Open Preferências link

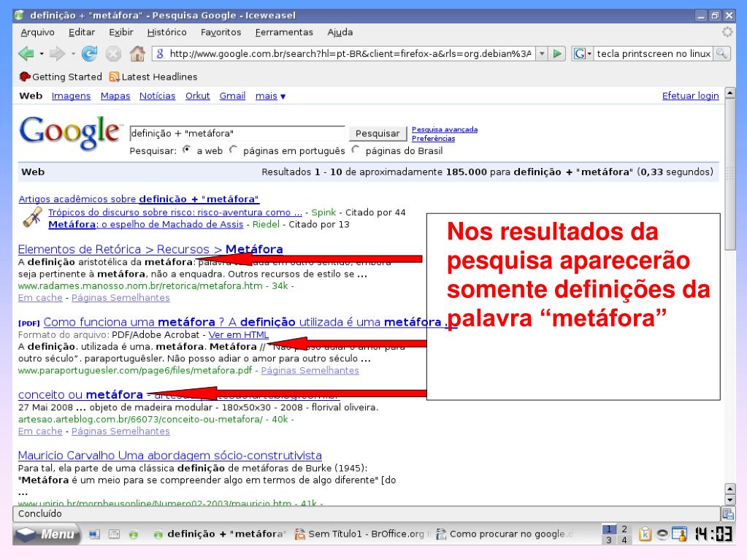coord(433,139)
